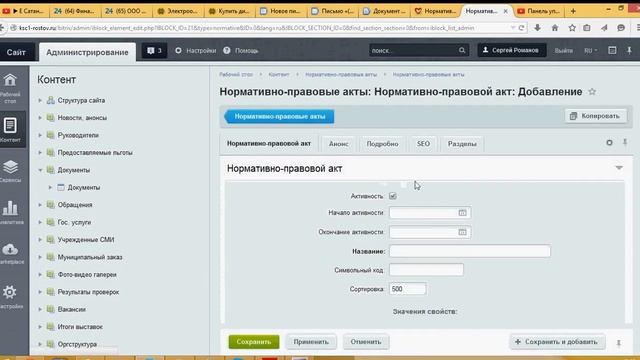Click the panel layout icon in admin bar
Image resolution: width=640 pixels, height=360 pixels.
(612, 50)
